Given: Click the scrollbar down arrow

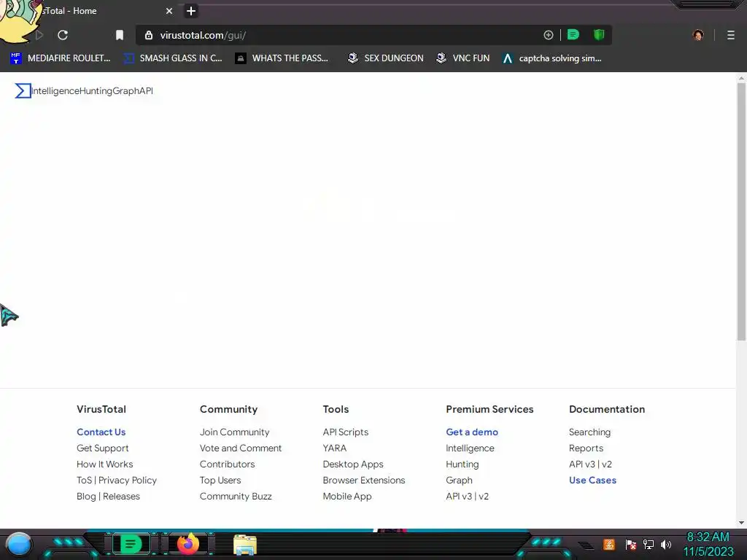Looking at the screenshot, I should click(x=741, y=523).
